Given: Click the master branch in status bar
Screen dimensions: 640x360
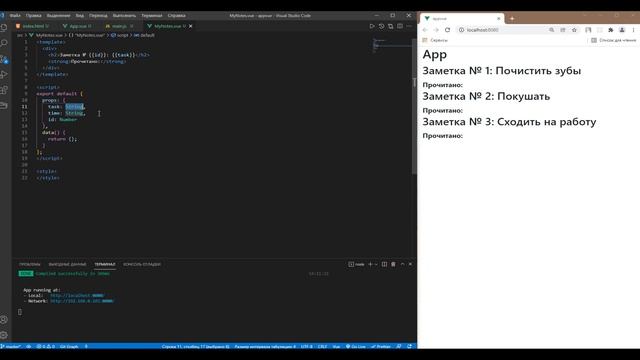Looking at the screenshot, I should (x=11, y=347).
